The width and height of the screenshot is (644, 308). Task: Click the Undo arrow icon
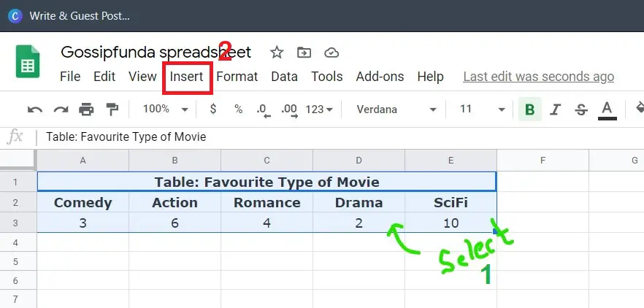tap(35, 109)
